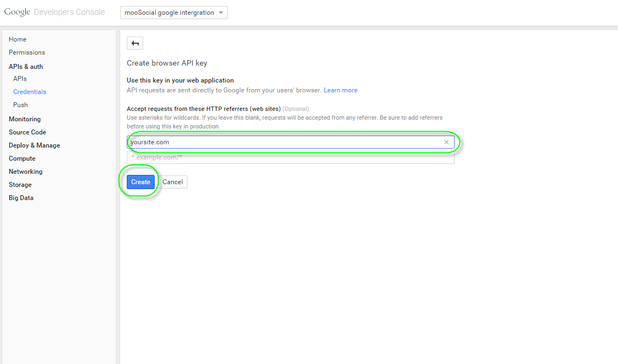Screen dimensions: 618x364
Task: Collapse the APIs & auth section
Action: coord(26,67)
